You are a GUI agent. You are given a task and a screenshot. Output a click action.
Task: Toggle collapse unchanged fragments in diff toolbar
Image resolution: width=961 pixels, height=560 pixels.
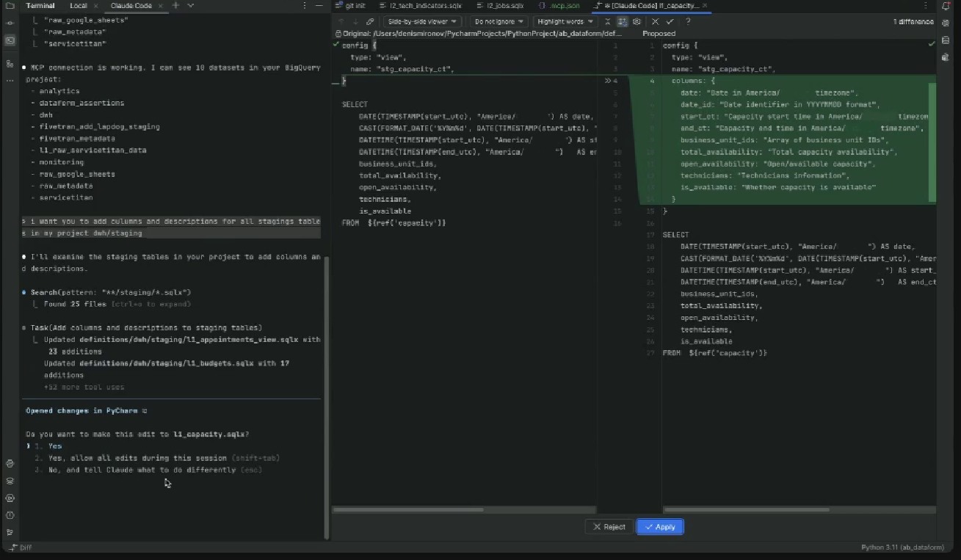(608, 22)
